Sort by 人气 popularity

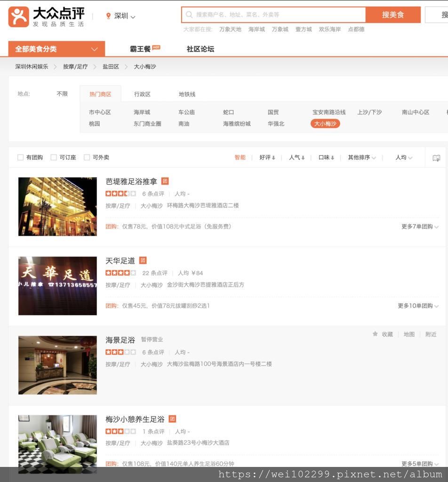point(296,157)
